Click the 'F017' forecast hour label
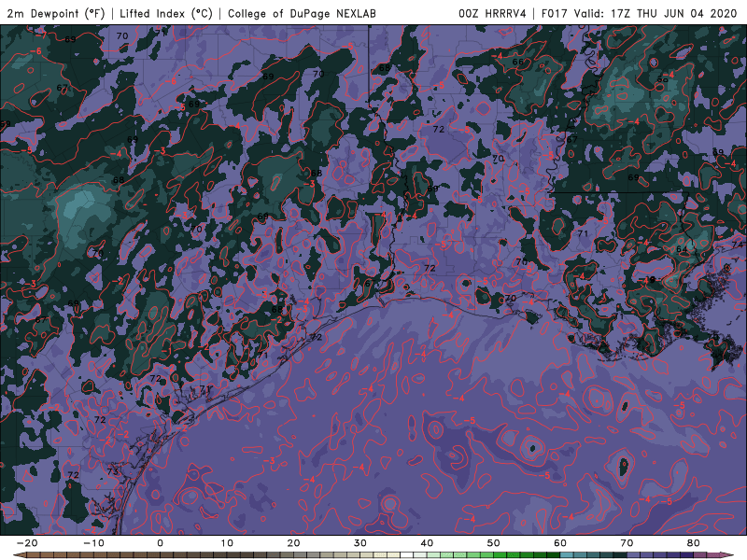Screen dimensions: 747x560 [554, 13]
